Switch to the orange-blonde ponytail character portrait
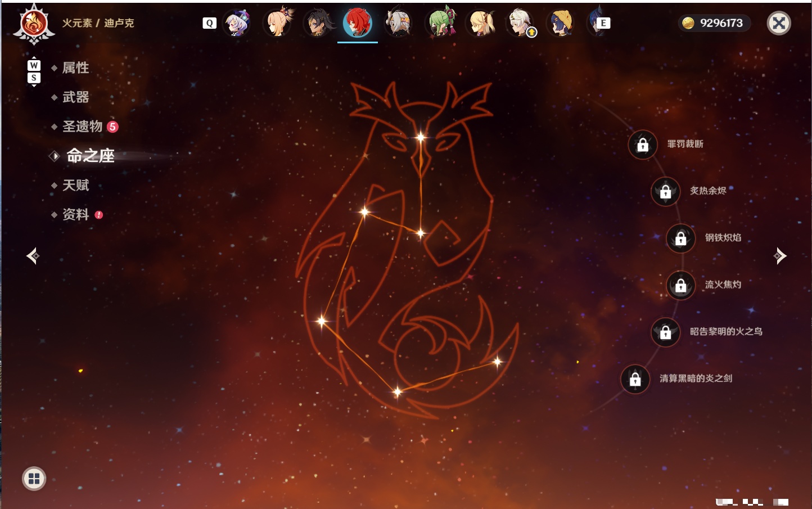Screen dimensions: 812x509 point(278,23)
